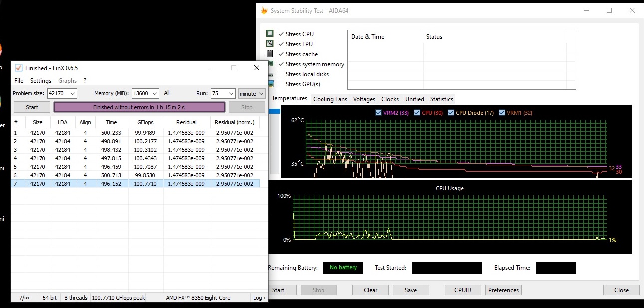Open AIDA64 Preferences
This screenshot has width=644, height=308.
click(503, 290)
